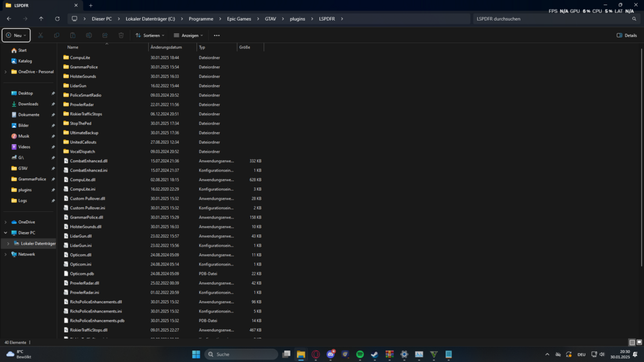Viewport: 644px width, 362px height.
Task: Click Dieser PC in address breadcrumb
Action: (x=102, y=19)
